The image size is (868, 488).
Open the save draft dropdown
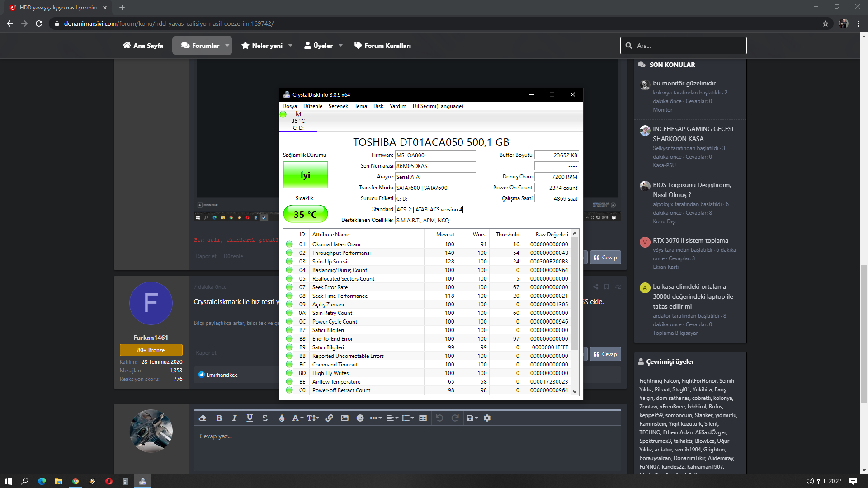(x=472, y=418)
